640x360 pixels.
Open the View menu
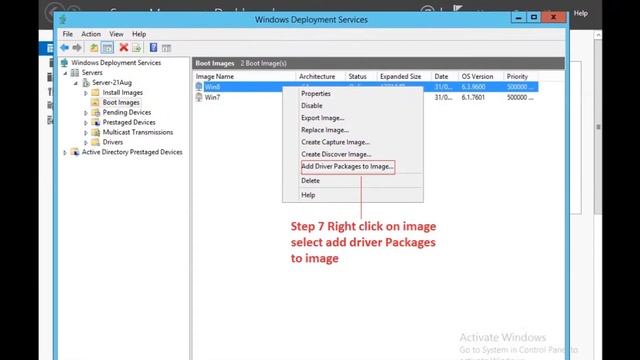tap(116, 34)
